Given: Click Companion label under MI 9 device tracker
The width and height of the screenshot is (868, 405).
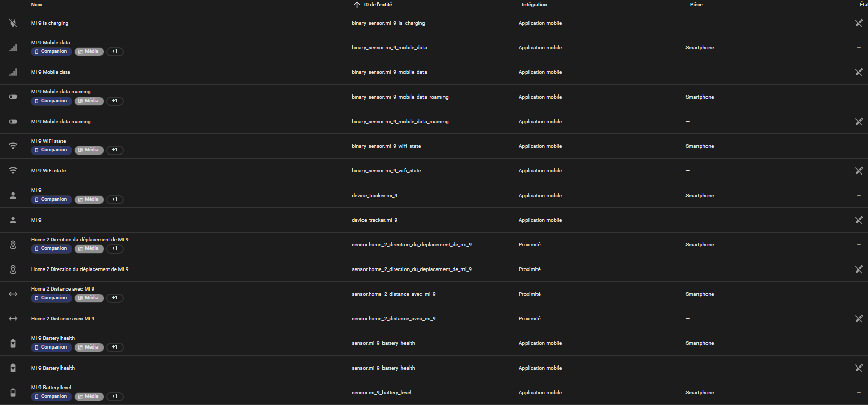Looking at the screenshot, I should (x=51, y=199).
